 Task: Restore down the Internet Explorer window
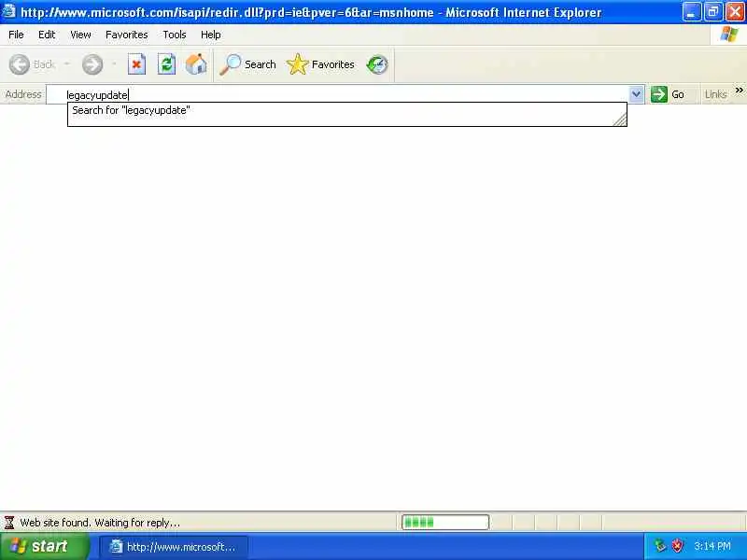(713, 12)
